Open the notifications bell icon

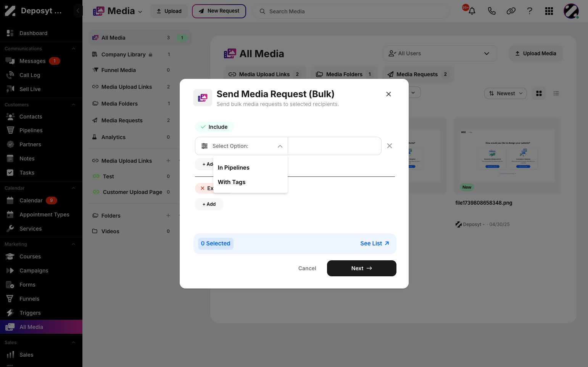[x=472, y=11]
